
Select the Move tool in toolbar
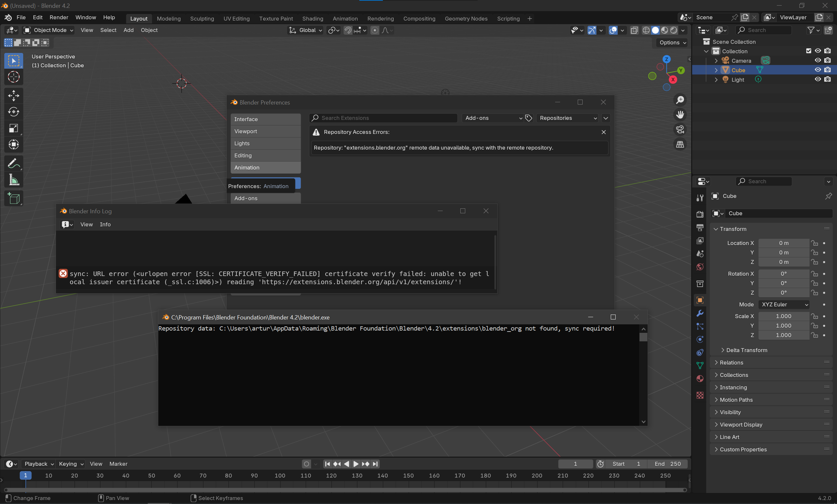click(14, 95)
